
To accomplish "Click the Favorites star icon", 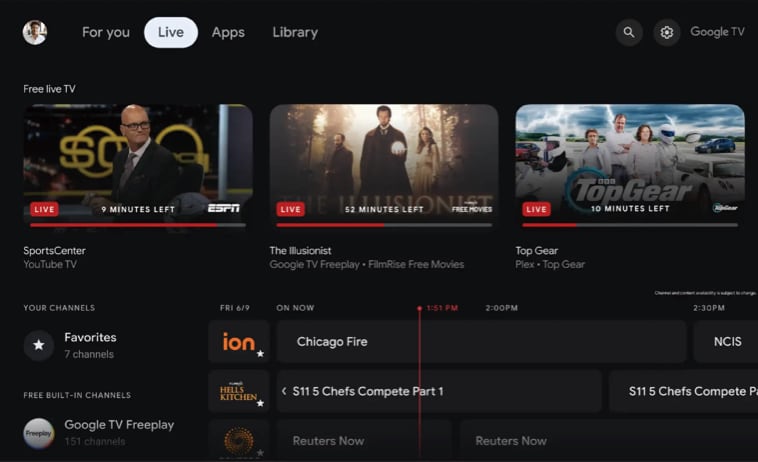I will (x=39, y=345).
